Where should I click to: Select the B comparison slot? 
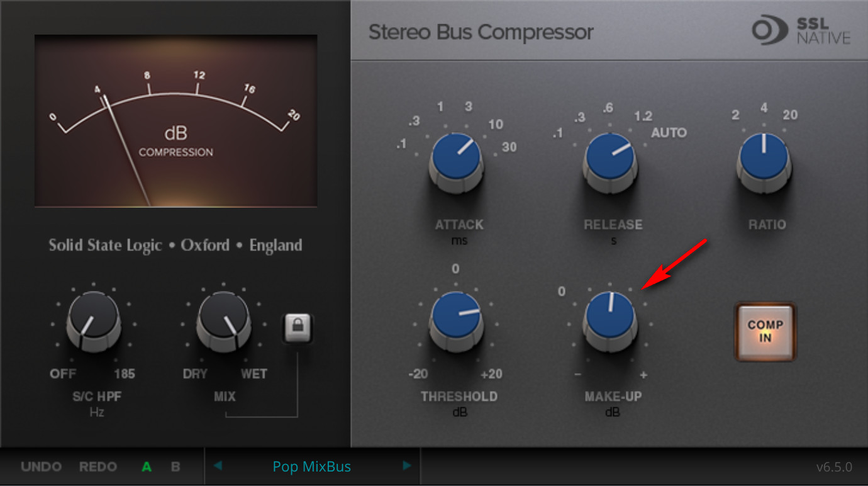point(175,467)
